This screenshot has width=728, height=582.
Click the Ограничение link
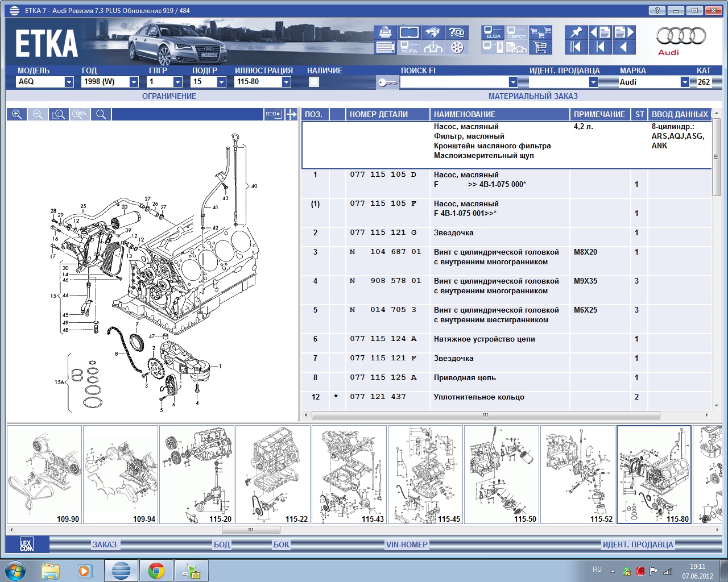(169, 96)
